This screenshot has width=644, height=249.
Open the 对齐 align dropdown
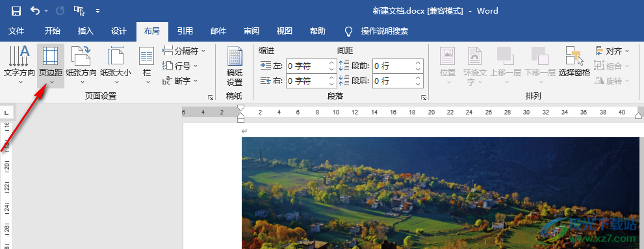[x=612, y=51]
